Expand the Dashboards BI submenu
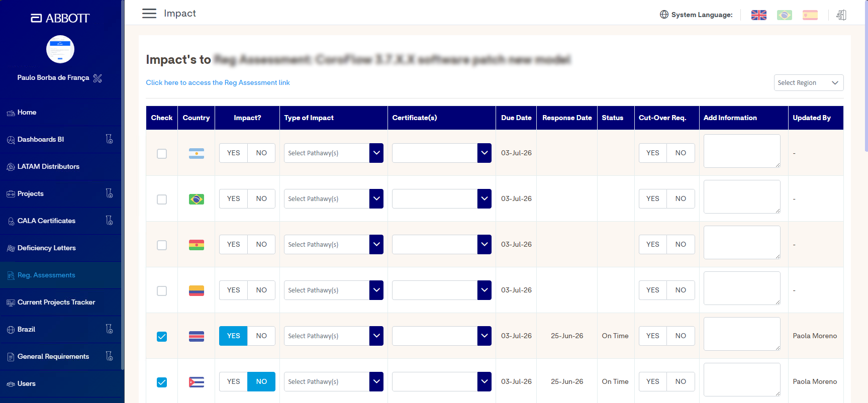Screen dimensions: 868x403 pyautogui.click(x=109, y=139)
